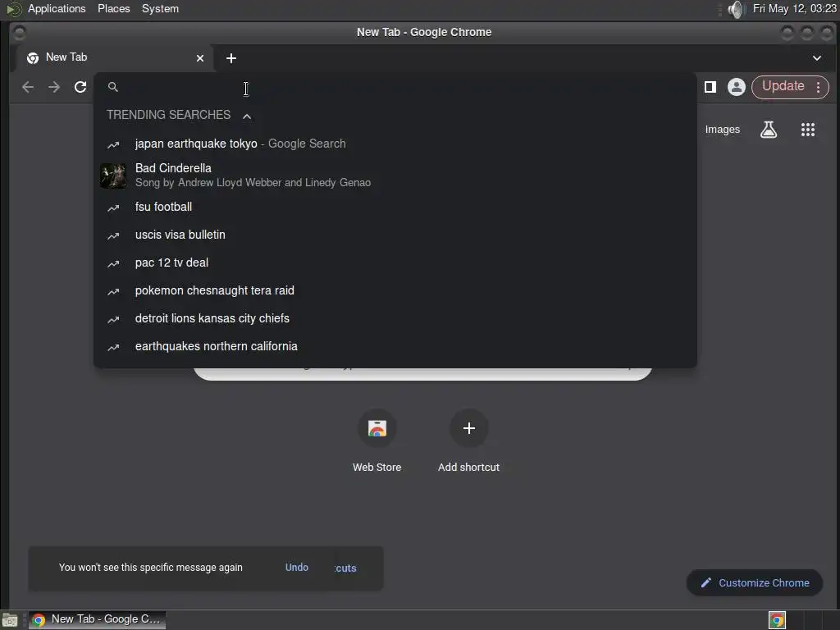840x630 pixels.
Task: Click the search magnifier in the omnibox
Action: pos(113,87)
